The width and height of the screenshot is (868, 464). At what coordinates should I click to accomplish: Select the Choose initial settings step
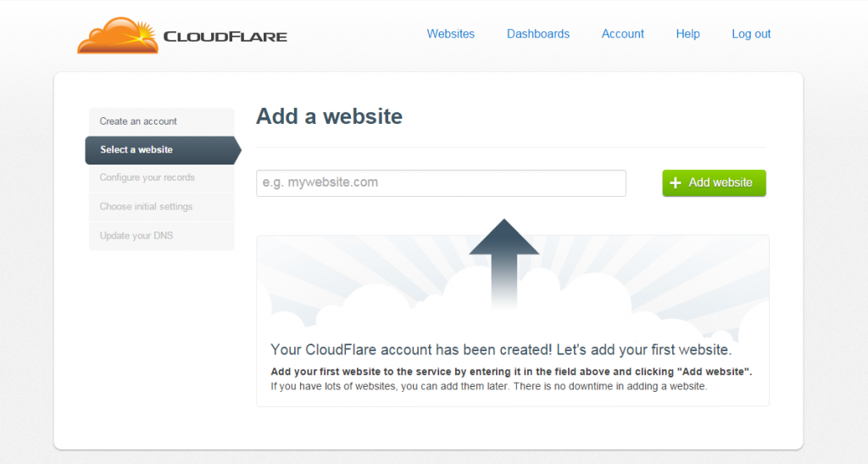pos(162,206)
